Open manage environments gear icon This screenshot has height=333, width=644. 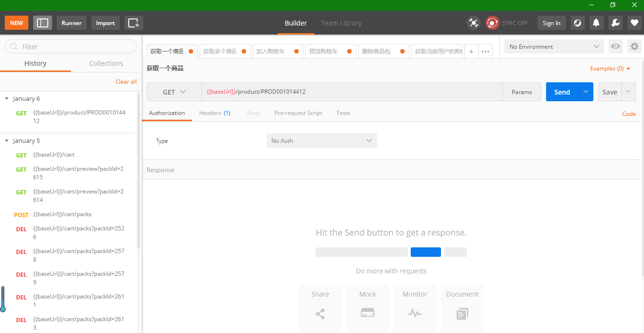click(x=635, y=46)
